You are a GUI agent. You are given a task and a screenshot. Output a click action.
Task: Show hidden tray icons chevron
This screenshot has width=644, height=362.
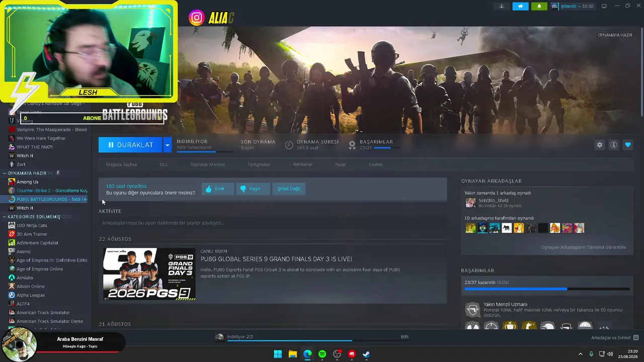(580, 354)
